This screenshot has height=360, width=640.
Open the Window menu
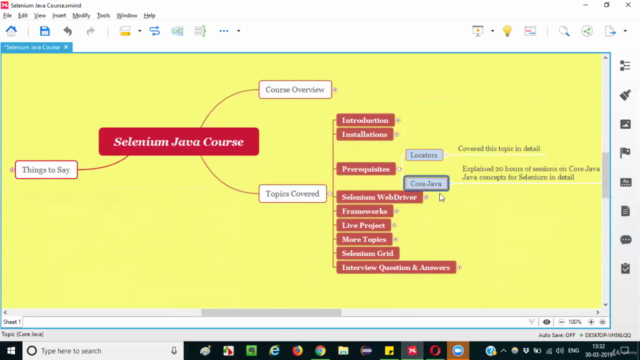[127, 16]
